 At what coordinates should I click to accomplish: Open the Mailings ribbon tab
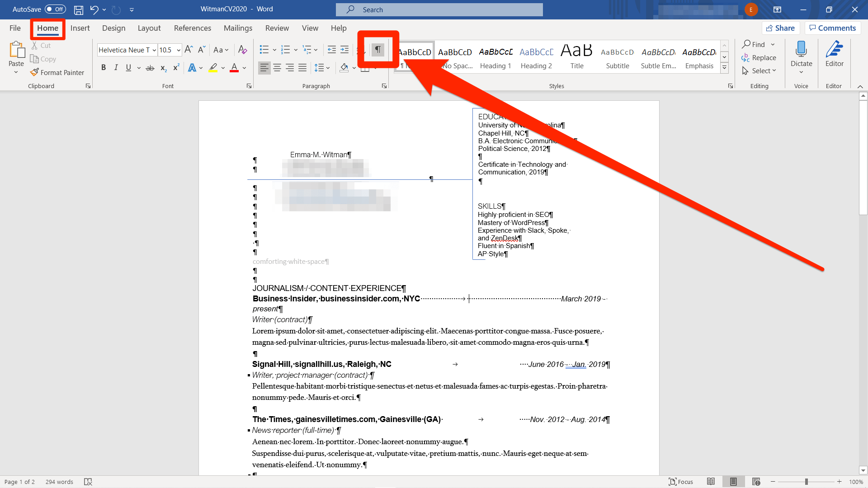(238, 28)
